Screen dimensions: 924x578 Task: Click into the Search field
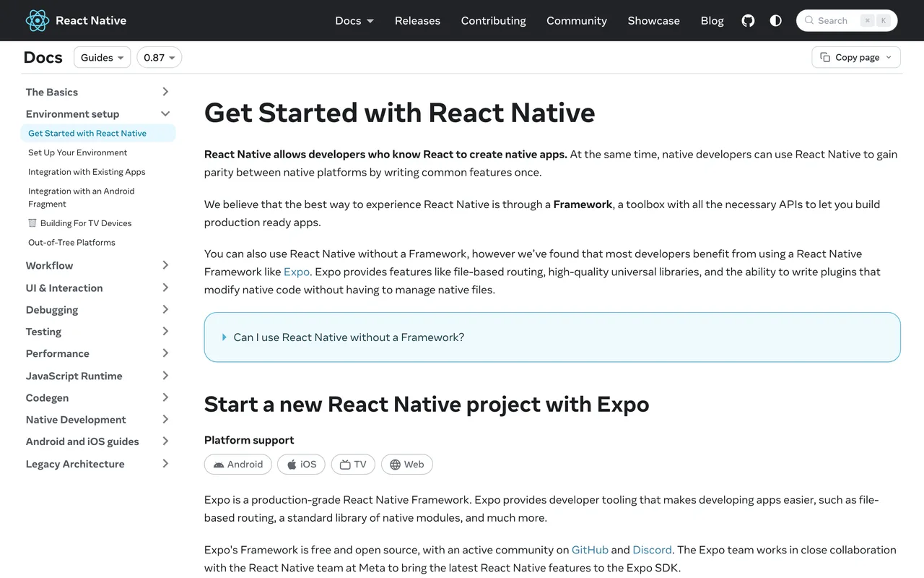tap(847, 20)
